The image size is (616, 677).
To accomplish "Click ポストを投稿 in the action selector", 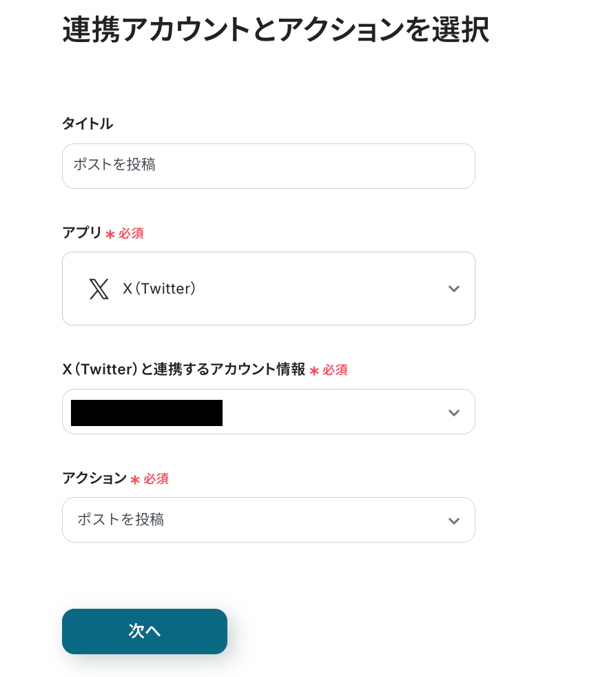I will coord(121,520).
